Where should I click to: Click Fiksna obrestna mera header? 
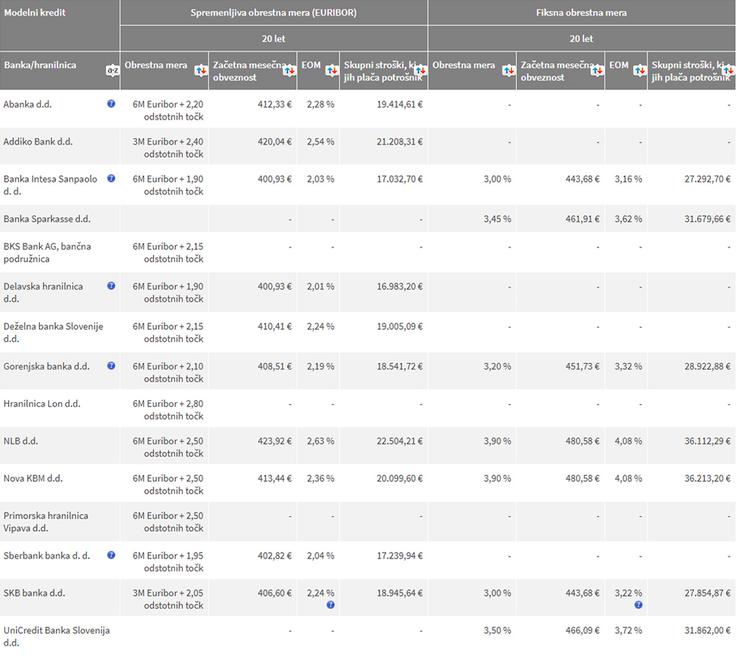[x=581, y=13]
